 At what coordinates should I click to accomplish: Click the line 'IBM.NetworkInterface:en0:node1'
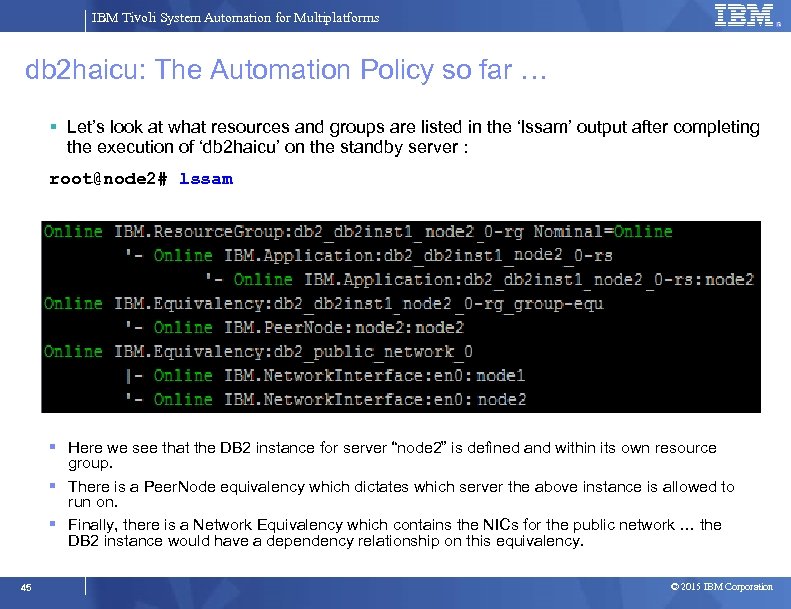tap(374, 375)
